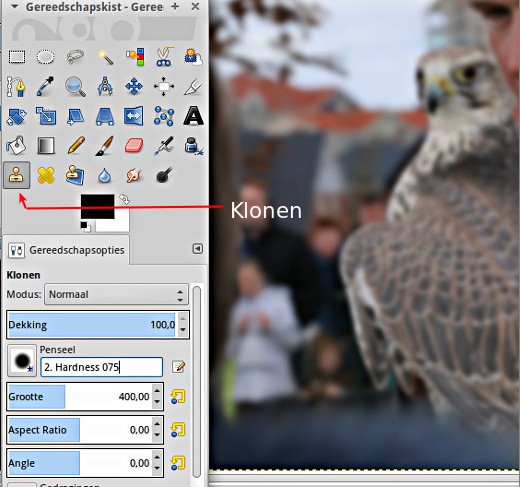Switch to the Gereedschapsopties tab
The image size is (520, 487).
[x=66, y=250]
